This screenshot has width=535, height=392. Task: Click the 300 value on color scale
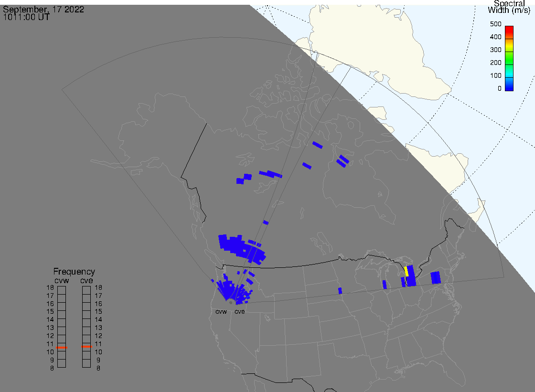495,50
